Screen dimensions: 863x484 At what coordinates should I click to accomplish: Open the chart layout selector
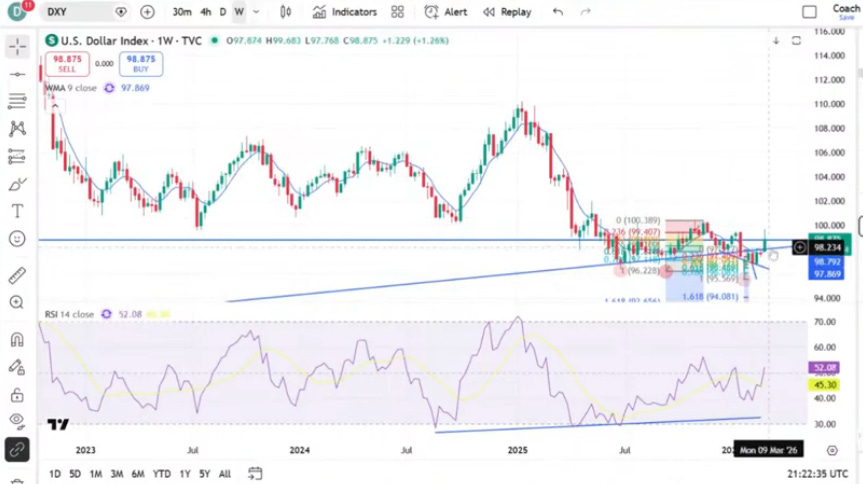(x=809, y=12)
